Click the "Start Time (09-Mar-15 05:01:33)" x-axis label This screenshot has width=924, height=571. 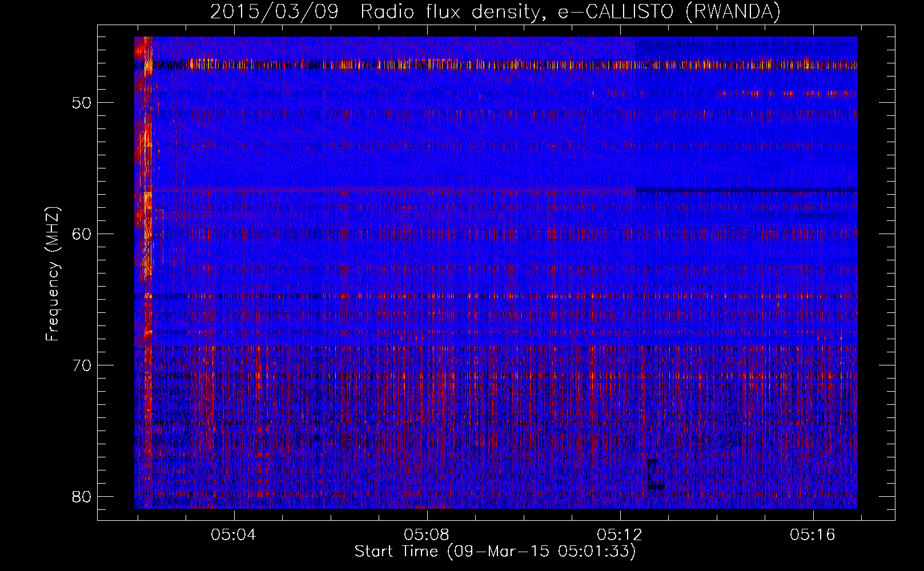pyautogui.click(x=495, y=552)
